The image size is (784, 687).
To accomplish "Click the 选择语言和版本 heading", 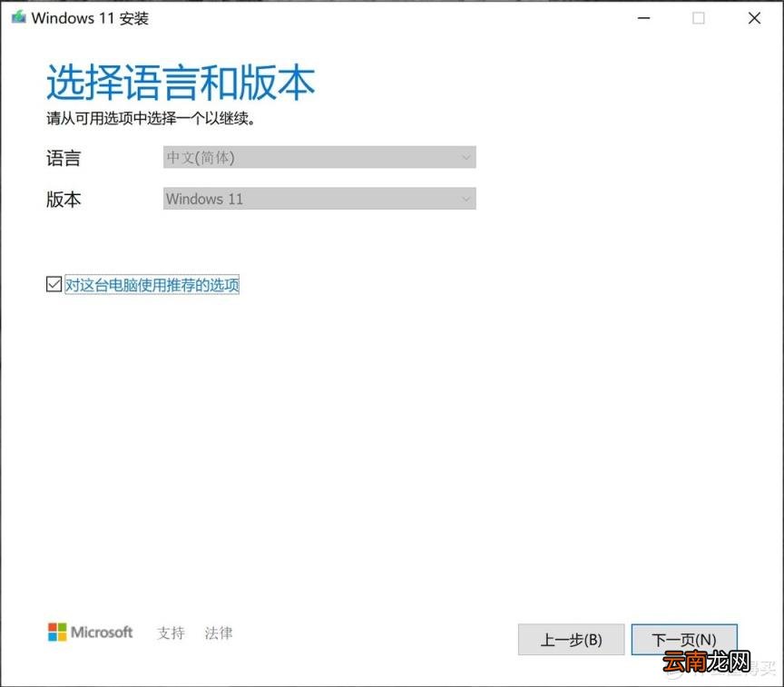I will tap(181, 82).
